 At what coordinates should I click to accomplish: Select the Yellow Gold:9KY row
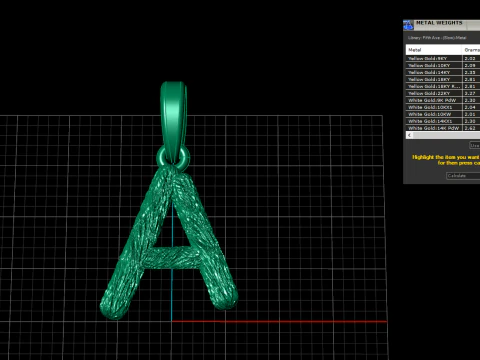(443, 58)
